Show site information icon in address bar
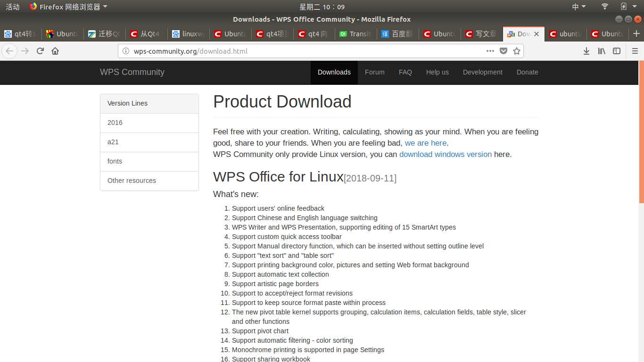Viewport: 644px width, 362px height. (x=125, y=51)
